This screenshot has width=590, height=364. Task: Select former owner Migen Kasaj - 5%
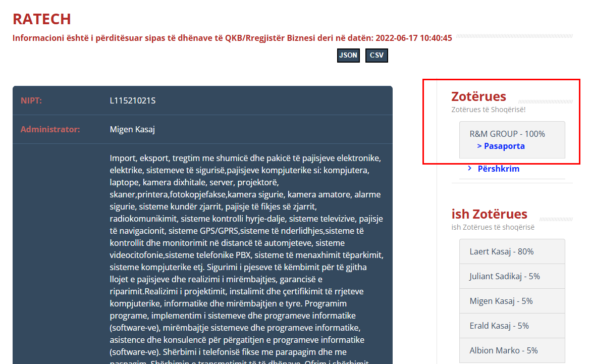512,301
